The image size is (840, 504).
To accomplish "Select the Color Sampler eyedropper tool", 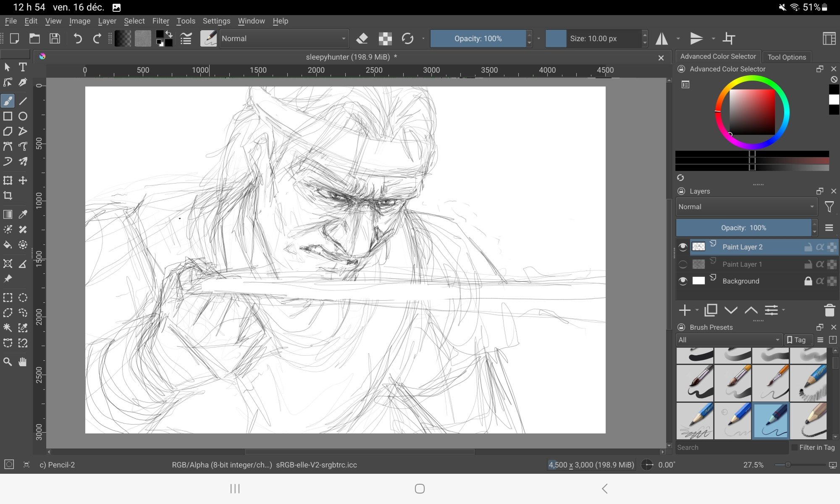I will 23,215.
